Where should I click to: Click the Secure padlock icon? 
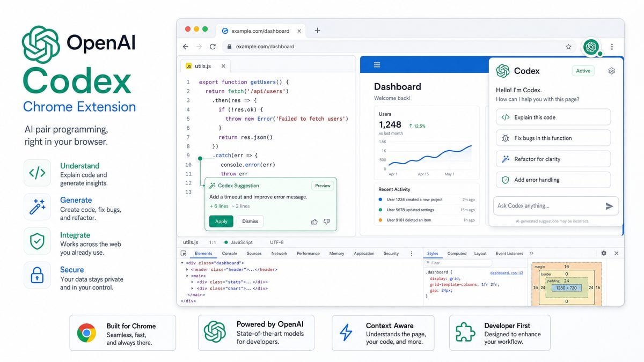(x=37, y=276)
